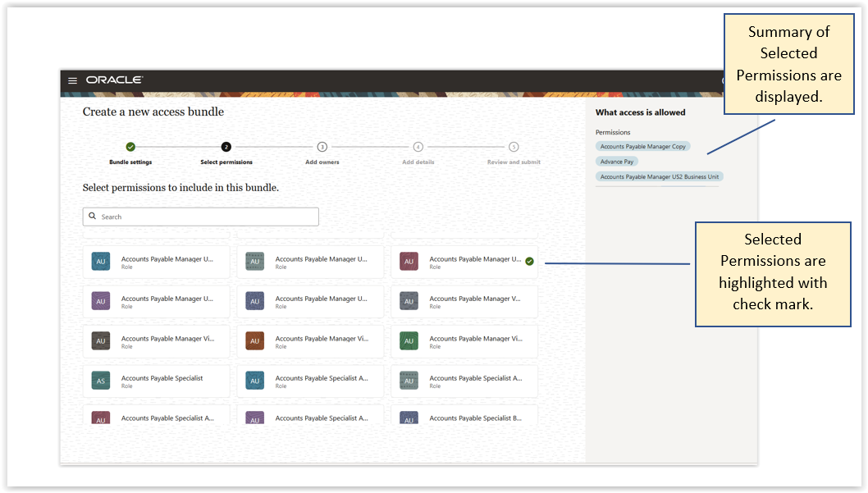The width and height of the screenshot is (868, 493).
Task: Go to completed Bundle settings step
Action: click(x=130, y=147)
